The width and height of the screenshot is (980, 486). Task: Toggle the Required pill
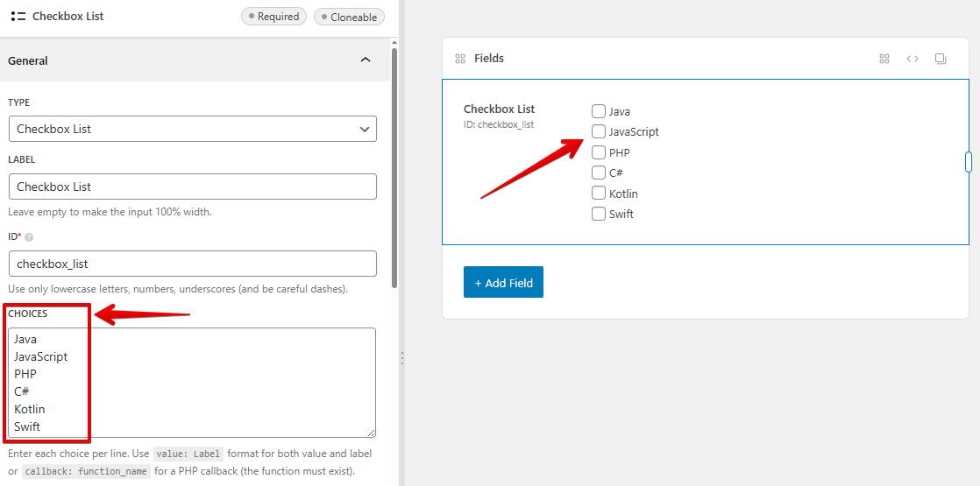pyautogui.click(x=273, y=17)
